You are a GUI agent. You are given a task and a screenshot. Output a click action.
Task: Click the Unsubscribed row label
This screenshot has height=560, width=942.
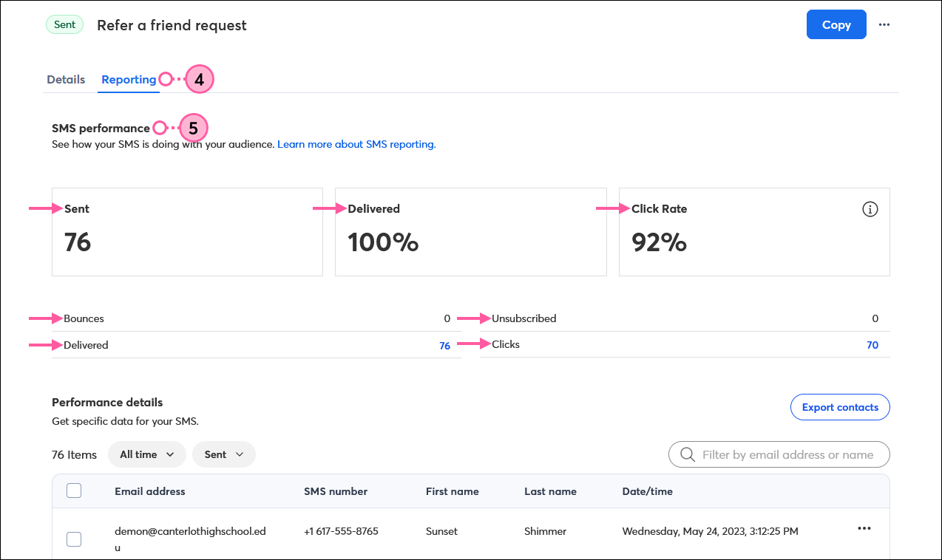(524, 319)
